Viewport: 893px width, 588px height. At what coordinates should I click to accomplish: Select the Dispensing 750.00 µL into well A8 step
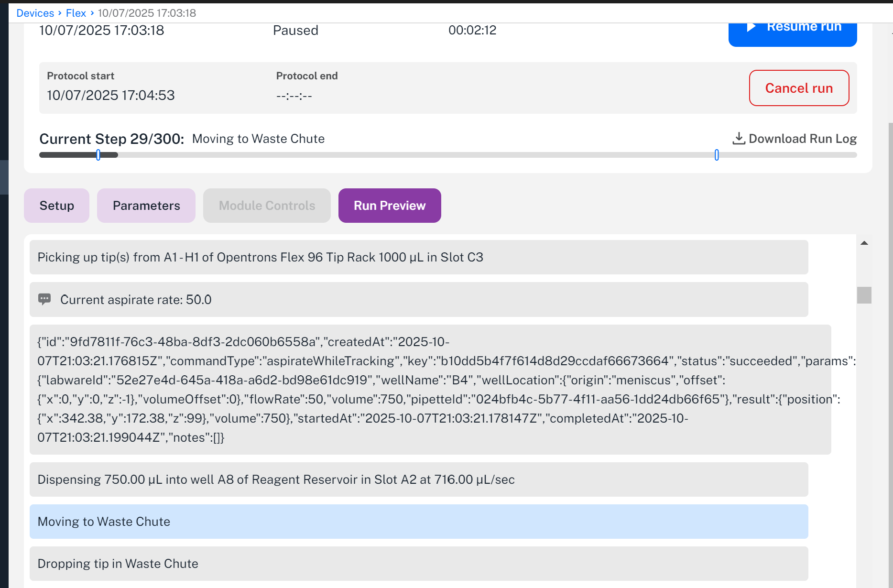(x=418, y=479)
